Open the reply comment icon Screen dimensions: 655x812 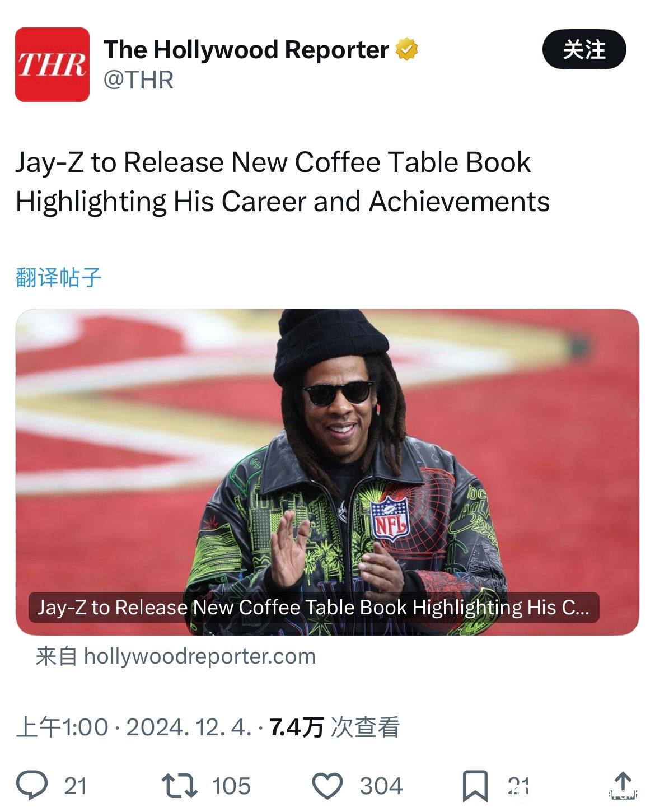(x=32, y=785)
